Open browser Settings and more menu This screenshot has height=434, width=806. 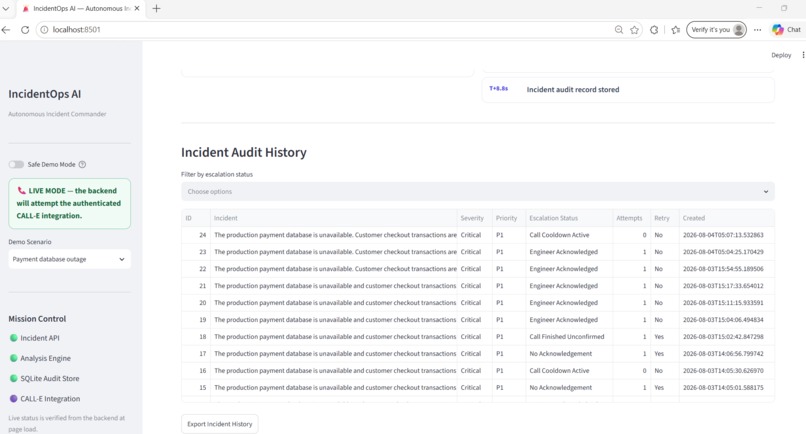pos(758,30)
